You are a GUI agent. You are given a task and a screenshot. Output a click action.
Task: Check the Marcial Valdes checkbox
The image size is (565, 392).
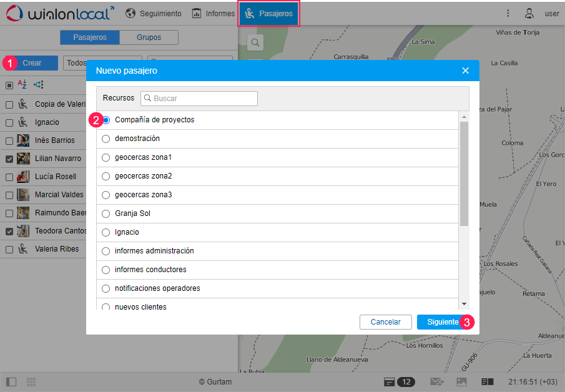tap(9, 195)
